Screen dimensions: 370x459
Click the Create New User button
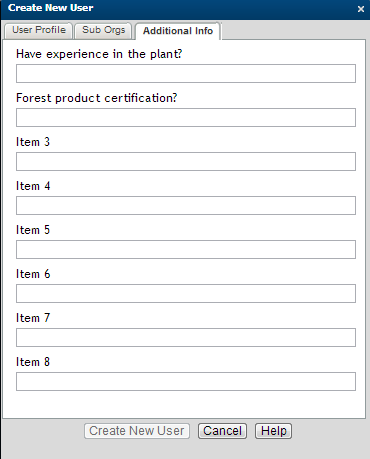[x=137, y=431]
